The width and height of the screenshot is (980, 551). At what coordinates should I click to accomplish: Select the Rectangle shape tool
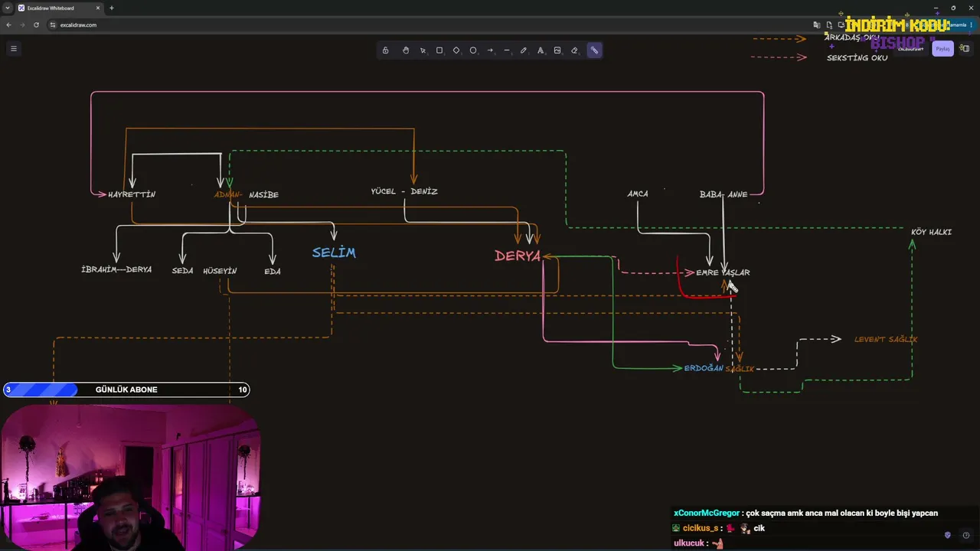(439, 51)
